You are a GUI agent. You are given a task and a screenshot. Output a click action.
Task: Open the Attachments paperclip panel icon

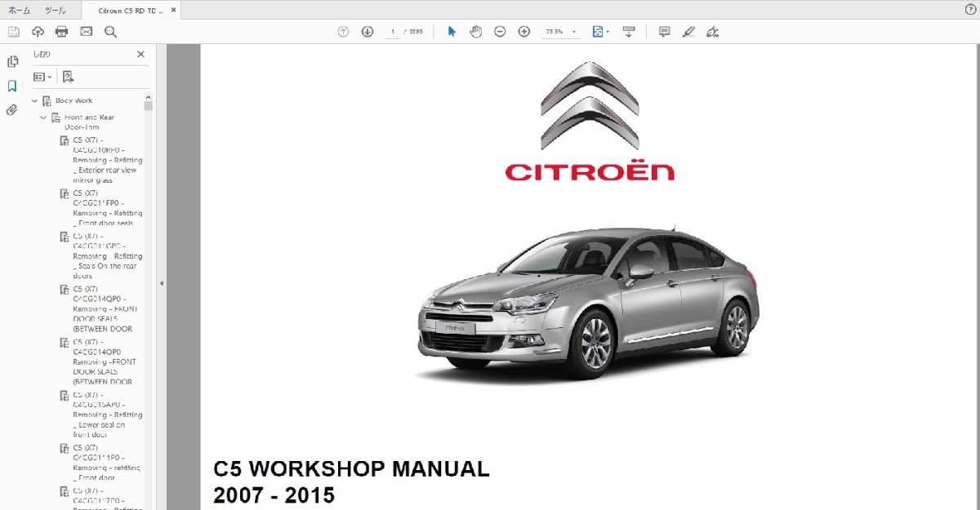(x=12, y=110)
